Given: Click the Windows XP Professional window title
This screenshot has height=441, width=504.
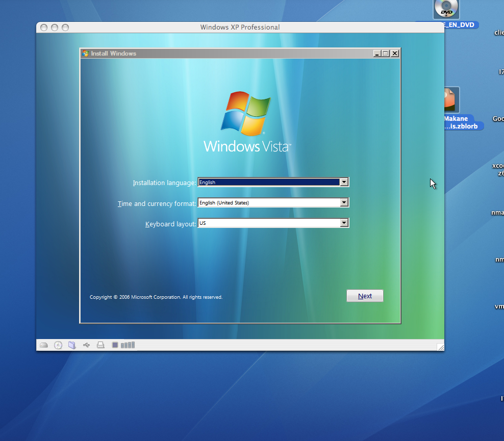Looking at the screenshot, I should pyautogui.click(x=240, y=28).
